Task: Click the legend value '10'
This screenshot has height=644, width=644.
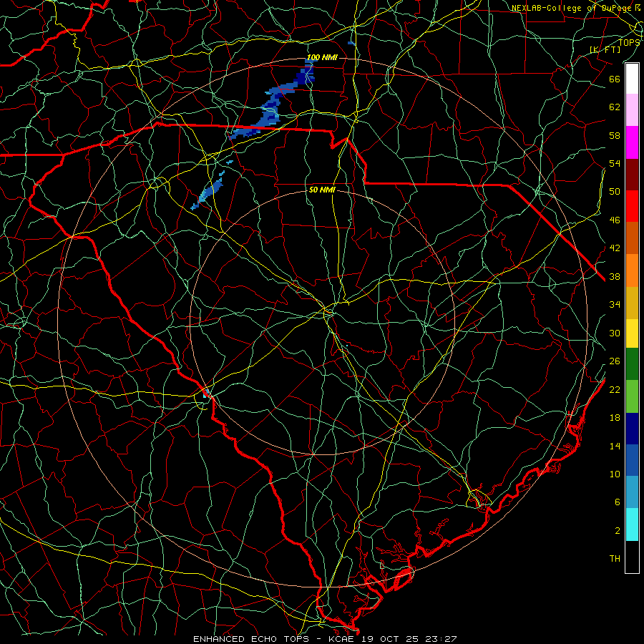Action: click(x=615, y=474)
